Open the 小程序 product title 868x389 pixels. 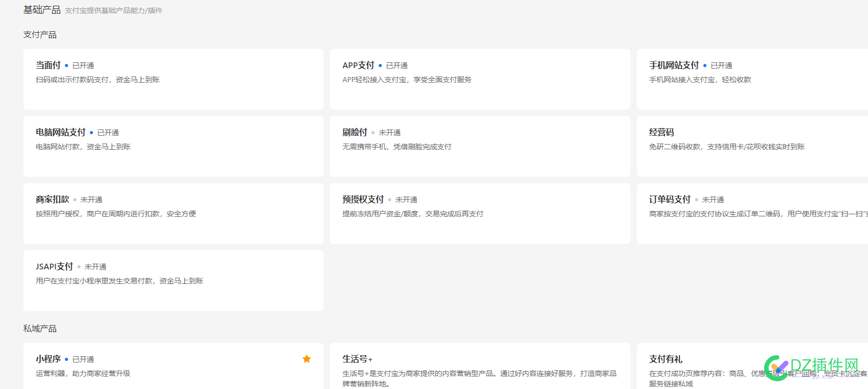(48, 359)
